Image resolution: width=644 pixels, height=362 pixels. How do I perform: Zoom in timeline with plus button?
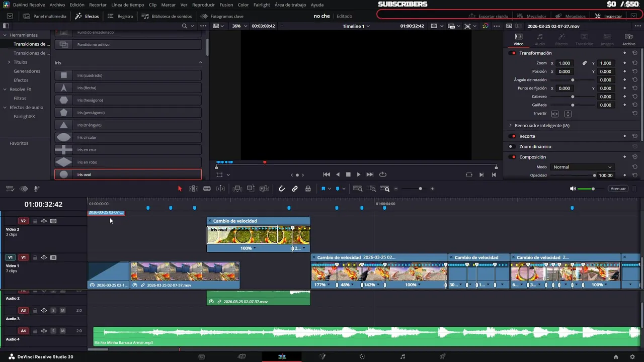(432, 189)
